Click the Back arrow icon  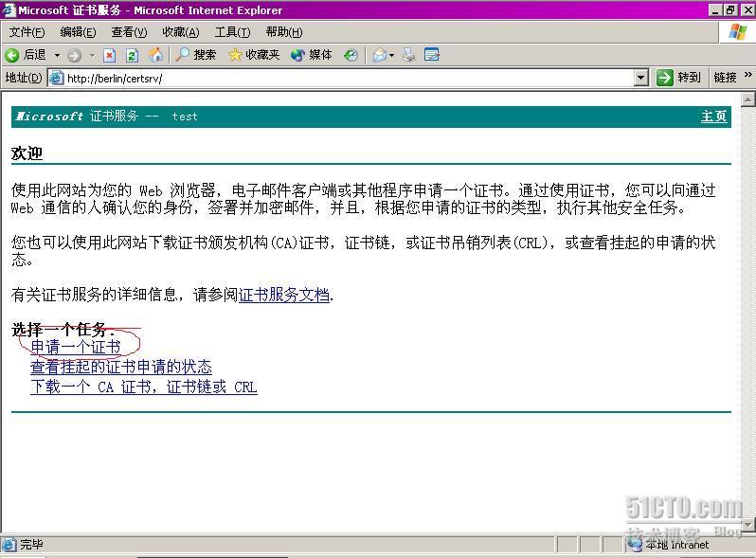pyautogui.click(x=12, y=55)
